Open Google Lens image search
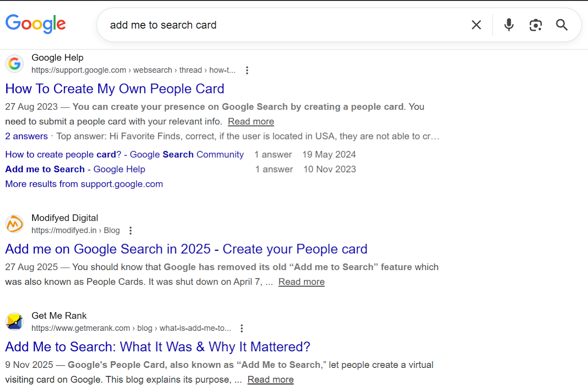The image size is (588, 392). click(536, 25)
